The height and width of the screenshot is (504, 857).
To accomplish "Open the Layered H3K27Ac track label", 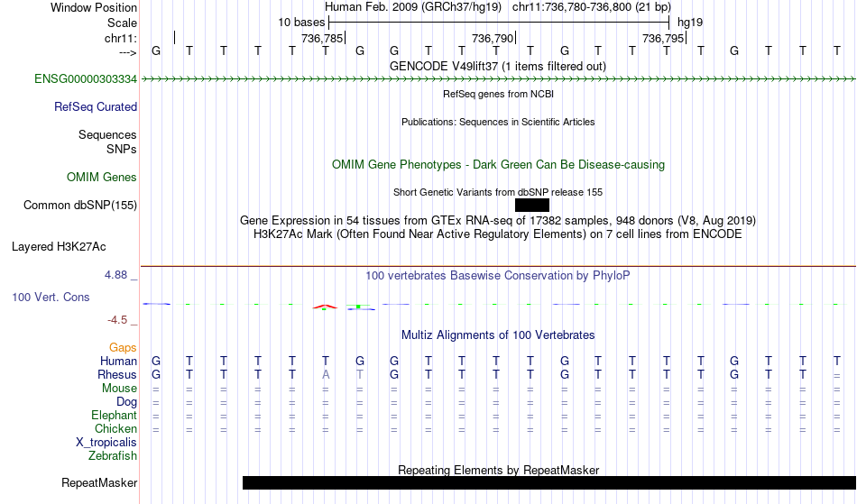I will pos(59,247).
